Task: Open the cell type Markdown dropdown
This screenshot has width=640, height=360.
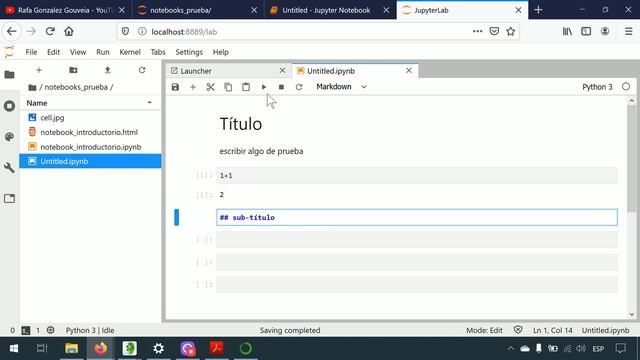Action: coord(341,87)
